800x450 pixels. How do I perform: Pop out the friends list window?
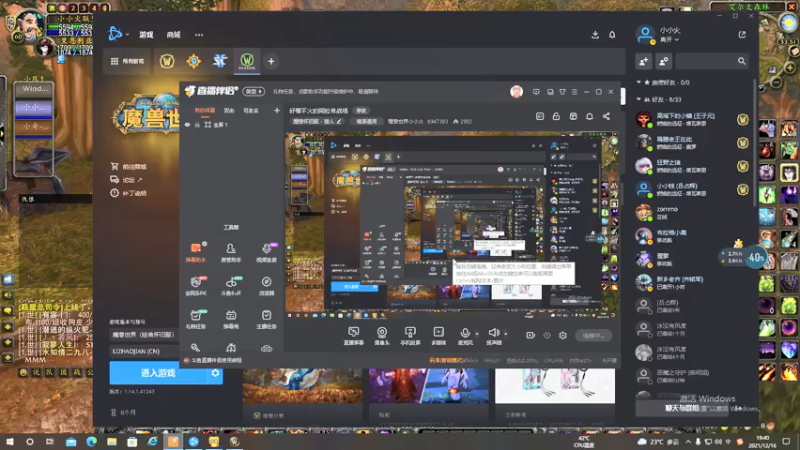742,35
